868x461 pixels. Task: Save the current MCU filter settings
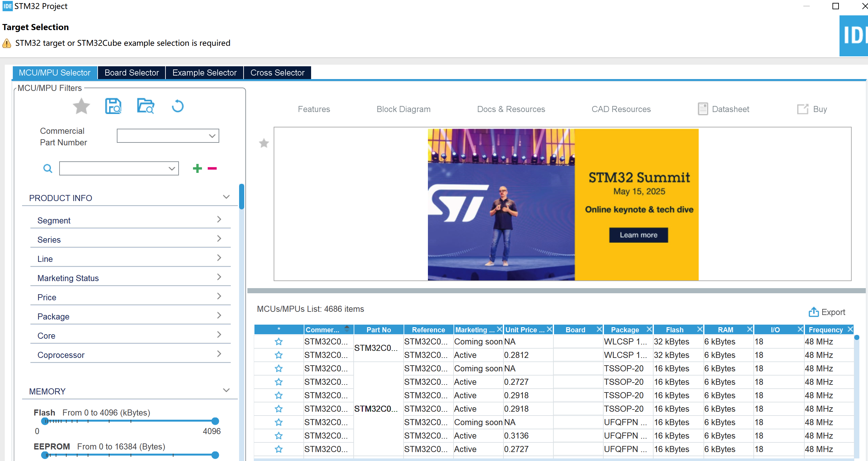[x=113, y=106]
